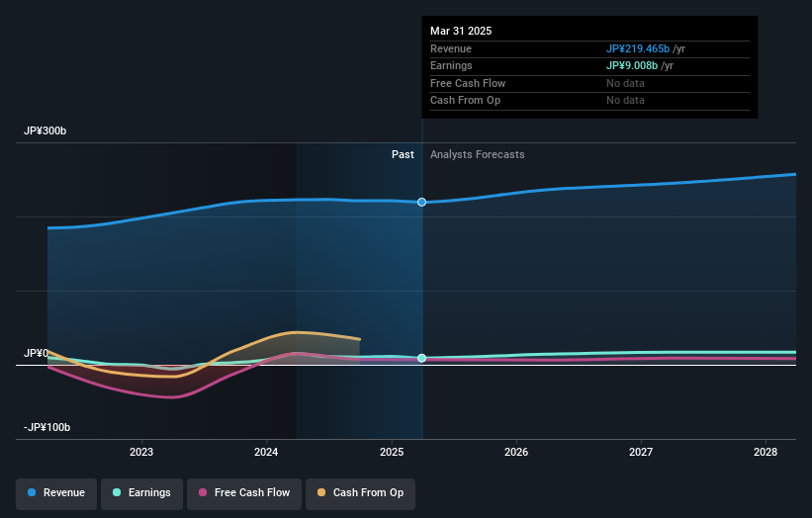Toggle the Cash From Op legend item

coord(360,493)
